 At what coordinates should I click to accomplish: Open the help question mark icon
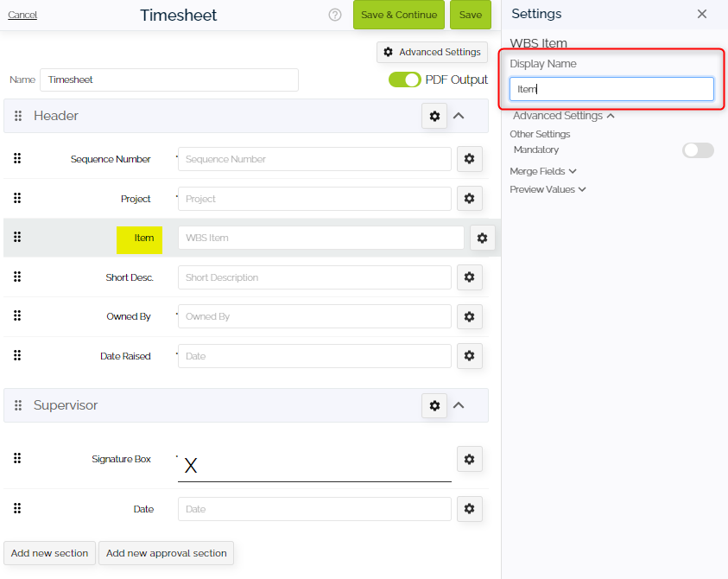(x=335, y=15)
